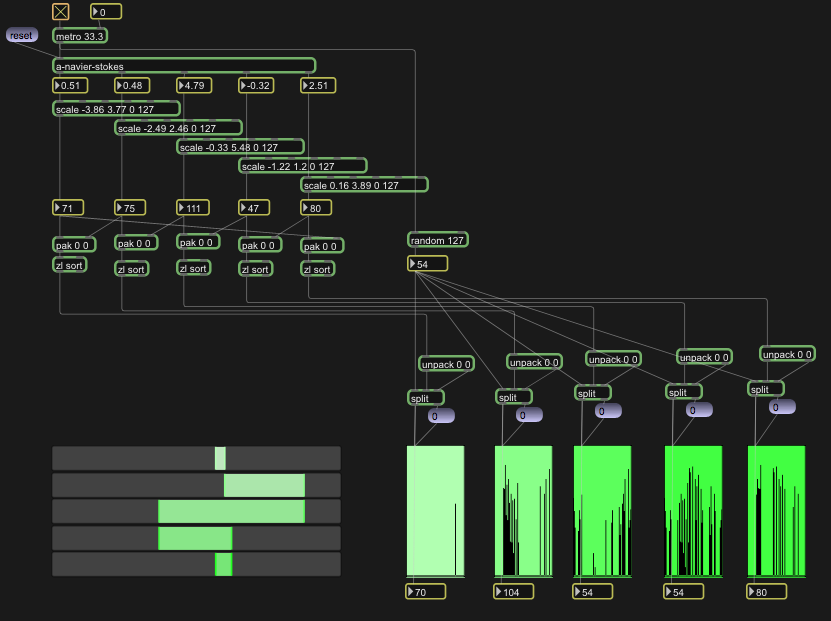Click the number box showing 4.79

pos(198,86)
